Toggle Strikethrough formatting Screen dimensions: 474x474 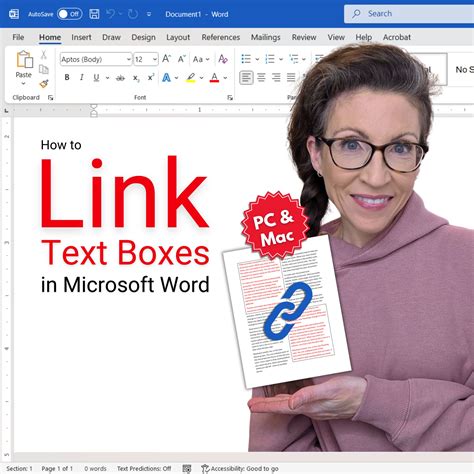coord(120,78)
